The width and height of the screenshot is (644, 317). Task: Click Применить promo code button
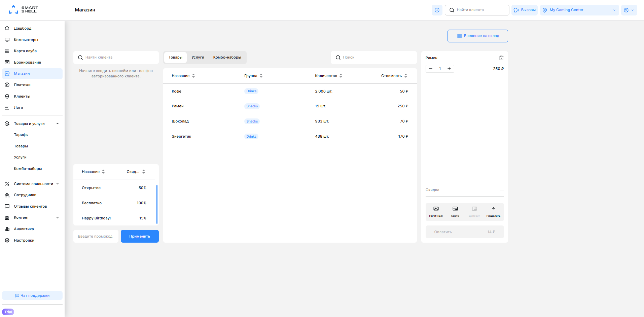click(140, 236)
